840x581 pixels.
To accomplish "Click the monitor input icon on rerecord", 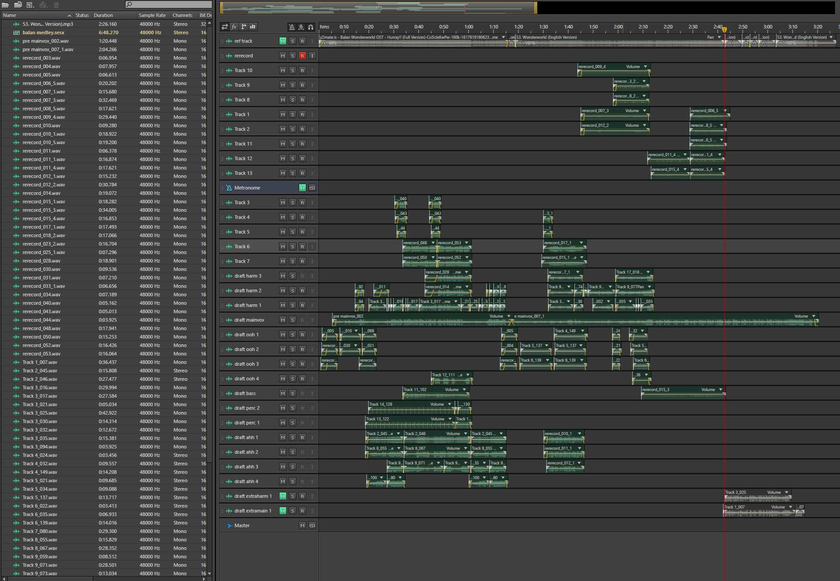I will tap(312, 56).
